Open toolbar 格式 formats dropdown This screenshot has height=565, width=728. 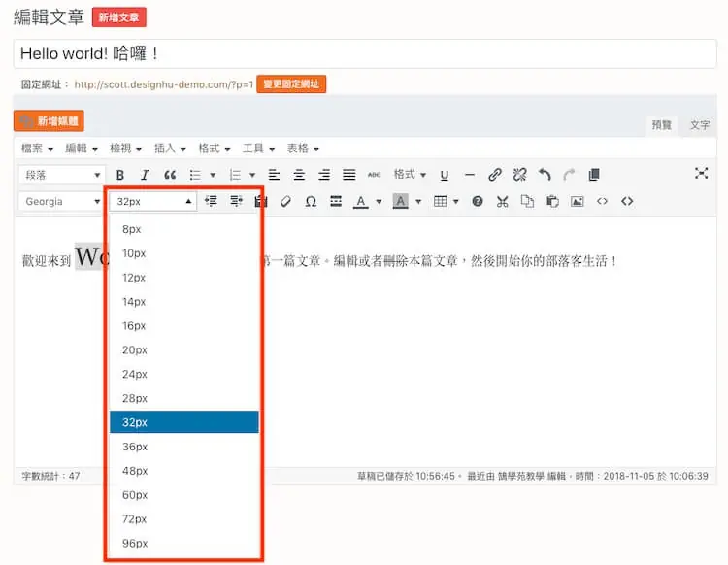(410, 174)
